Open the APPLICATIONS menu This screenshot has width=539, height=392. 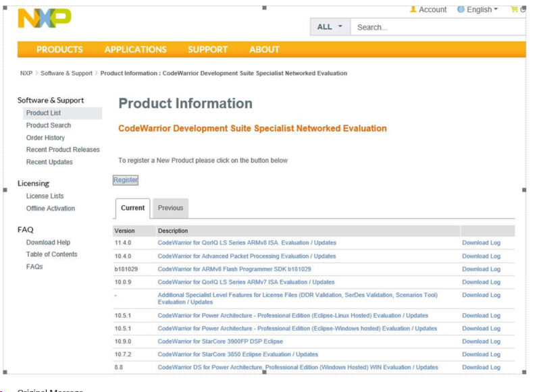point(135,49)
